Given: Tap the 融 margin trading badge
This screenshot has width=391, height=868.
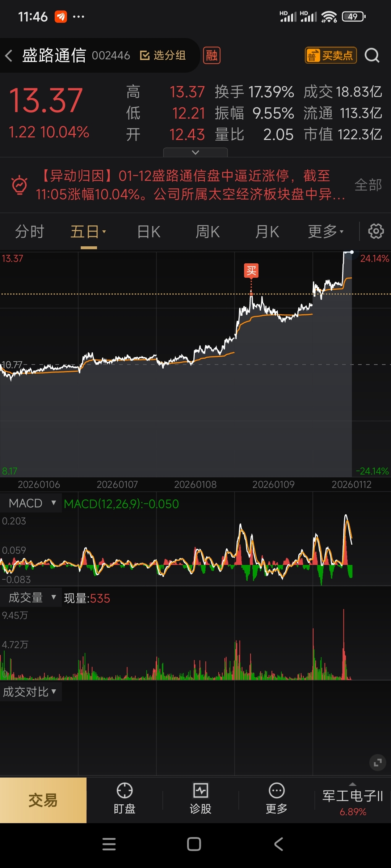Looking at the screenshot, I should tap(212, 55).
